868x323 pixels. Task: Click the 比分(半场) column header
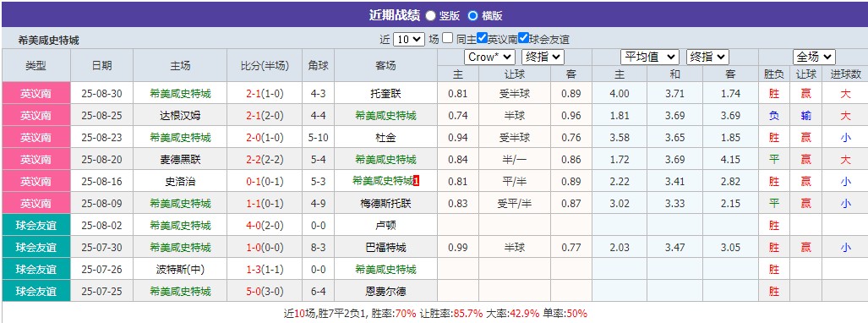(265, 65)
